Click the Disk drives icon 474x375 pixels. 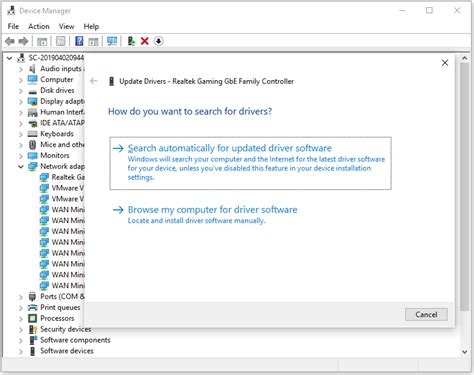coord(32,91)
